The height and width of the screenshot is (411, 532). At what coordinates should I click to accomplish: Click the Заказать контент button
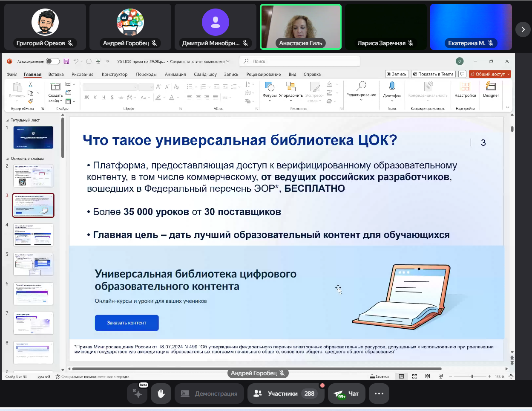point(127,323)
